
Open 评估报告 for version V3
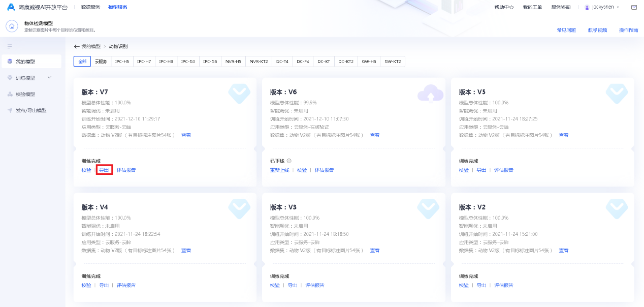[x=314, y=285]
